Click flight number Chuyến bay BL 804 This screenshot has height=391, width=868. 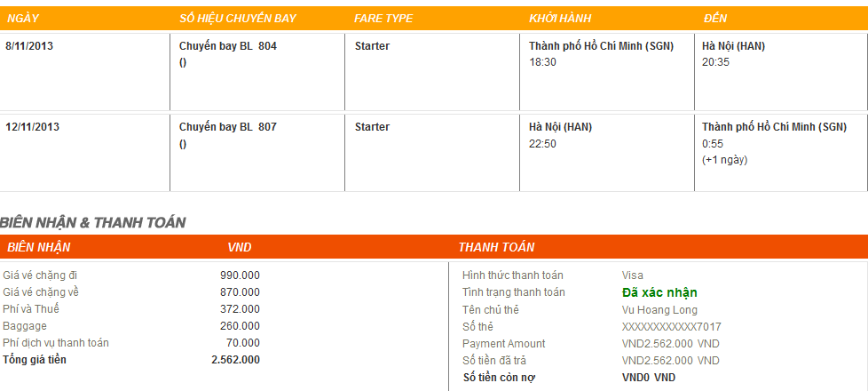pos(227,46)
